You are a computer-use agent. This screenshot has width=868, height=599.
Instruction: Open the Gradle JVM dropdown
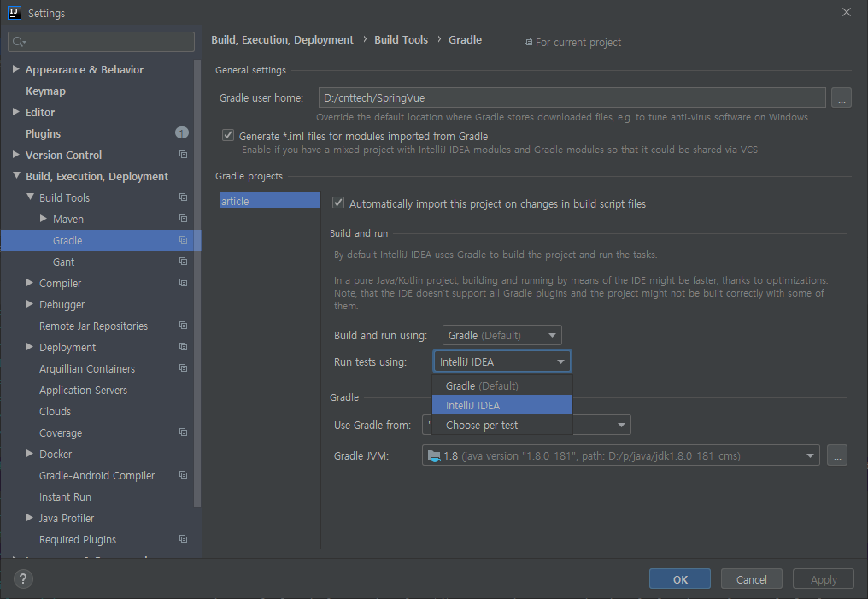810,455
